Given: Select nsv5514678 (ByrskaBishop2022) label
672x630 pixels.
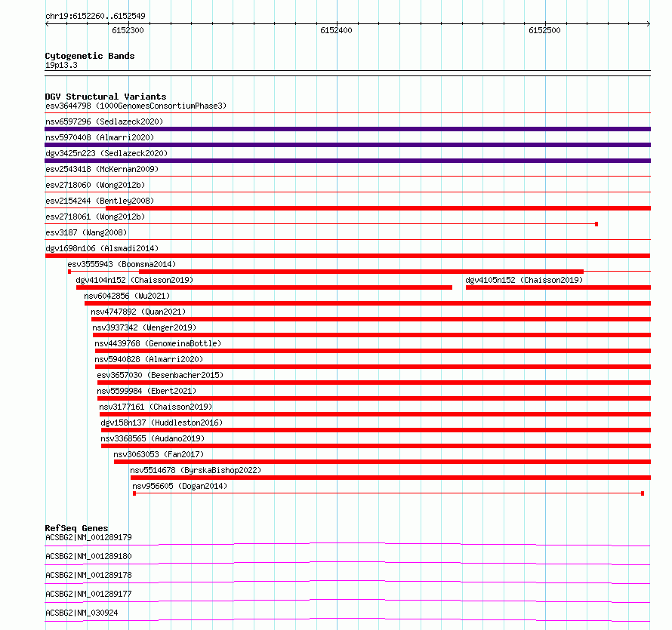Looking at the screenshot, I should coord(196,470).
